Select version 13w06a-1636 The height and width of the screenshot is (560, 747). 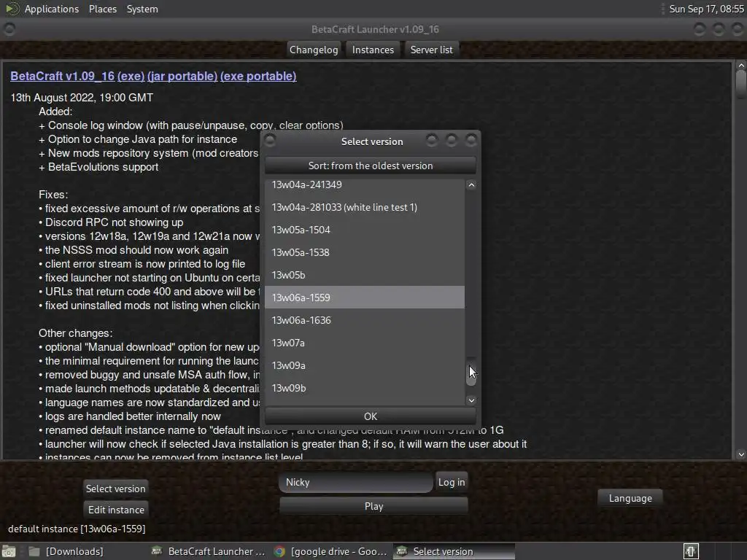(365, 320)
